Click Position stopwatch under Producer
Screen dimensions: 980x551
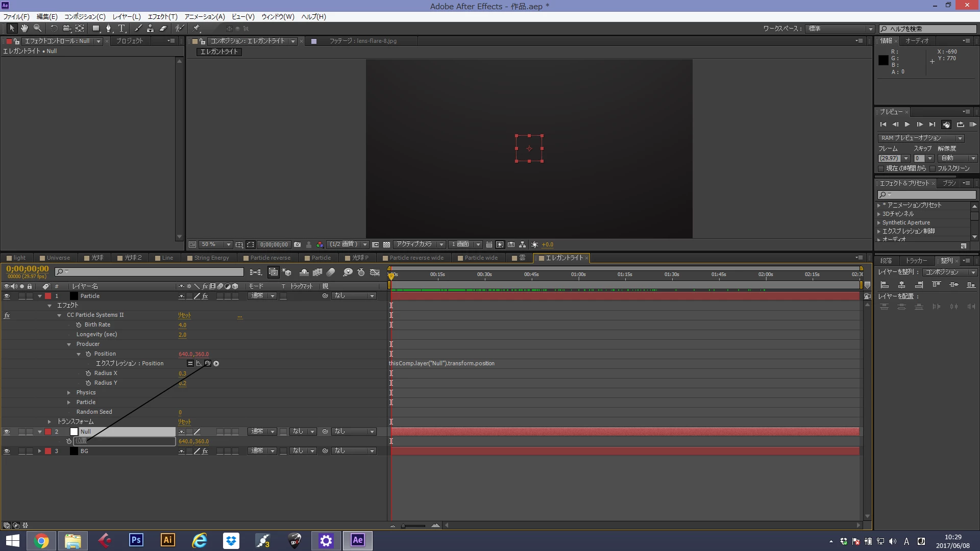coord(88,354)
